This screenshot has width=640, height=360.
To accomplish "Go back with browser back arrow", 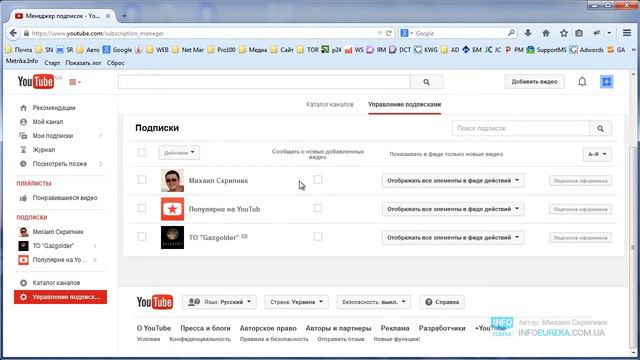I will click(x=13, y=33).
